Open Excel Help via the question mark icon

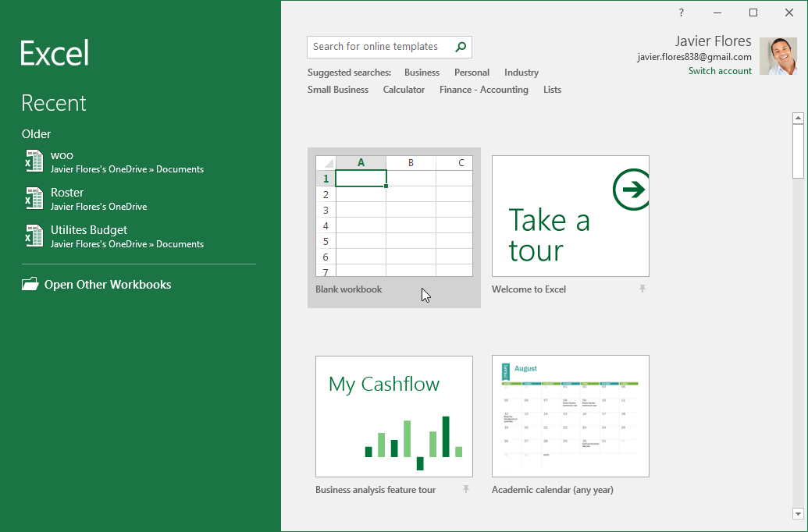pyautogui.click(x=680, y=12)
